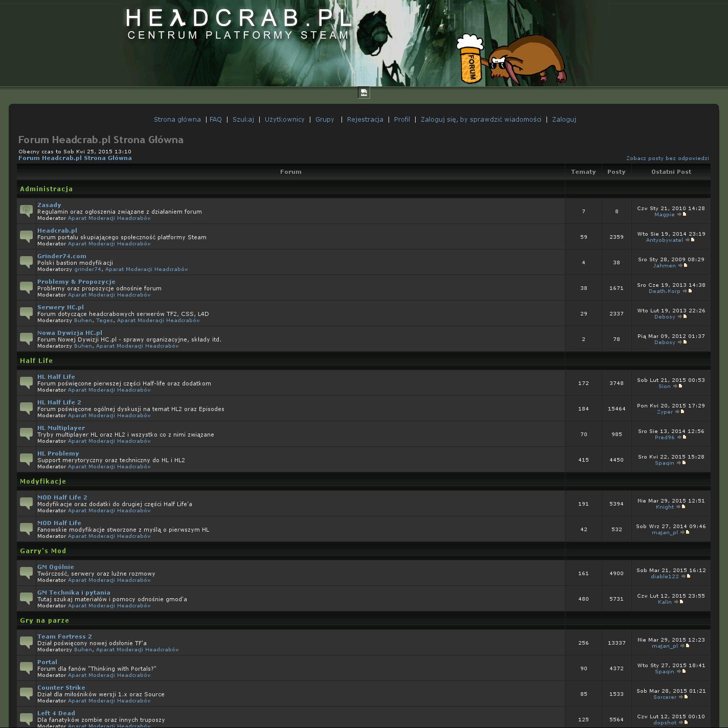Open the Administracja category
The width and height of the screenshot is (728, 728).
click(47, 189)
